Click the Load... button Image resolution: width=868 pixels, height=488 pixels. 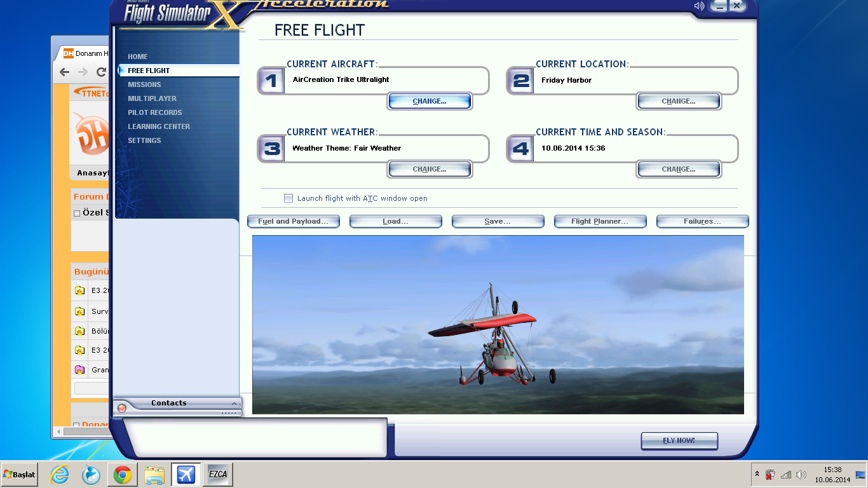396,221
